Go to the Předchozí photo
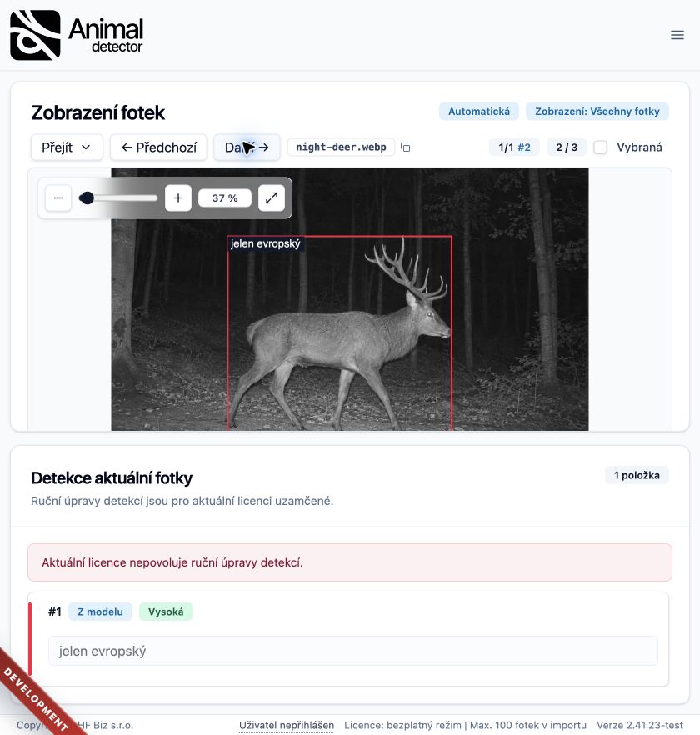Screen dimensions: 700x735 point(158,147)
